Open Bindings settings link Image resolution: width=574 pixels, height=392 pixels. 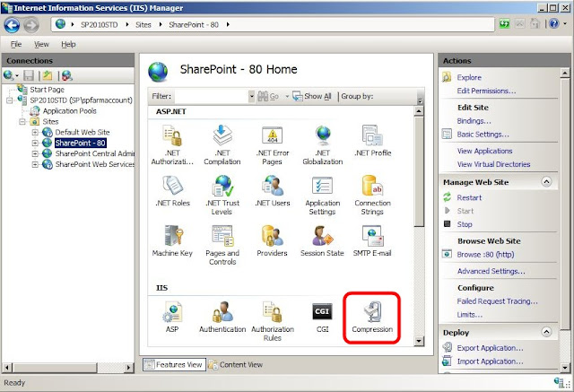coord(474,121)
